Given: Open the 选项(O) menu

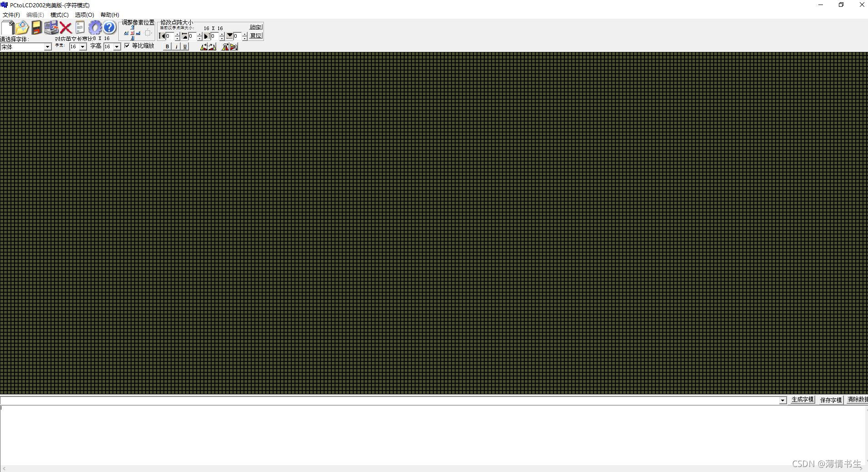Looking at the screenshot, I should click(84, 15).
